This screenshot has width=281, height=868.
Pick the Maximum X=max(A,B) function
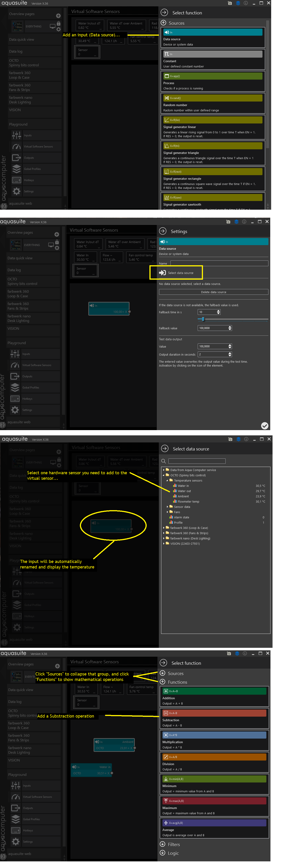click(x=214, y=806)
